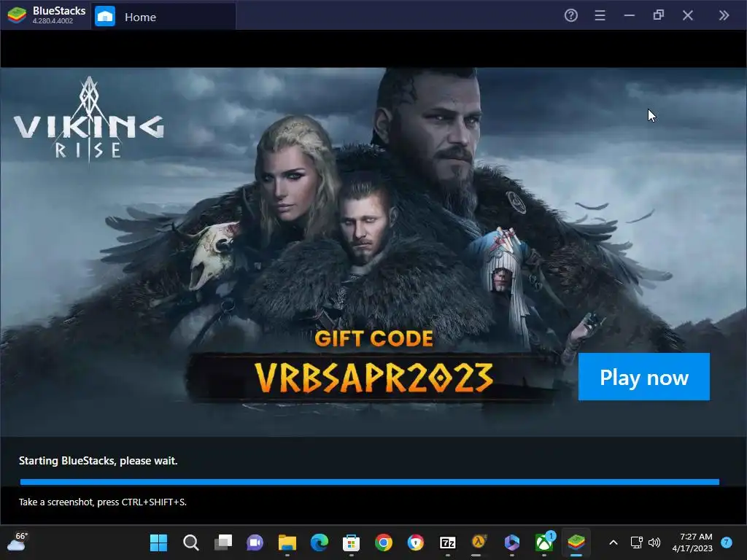Expand the BlueStacks side toolbar chevrons
This screenshot has height=560, width=747.
[x=724, y=16]
